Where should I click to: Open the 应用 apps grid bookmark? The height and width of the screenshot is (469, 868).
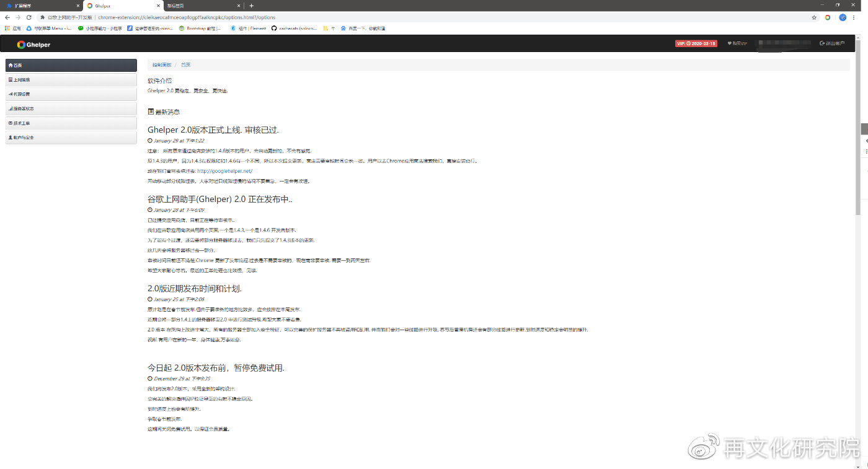13,28
